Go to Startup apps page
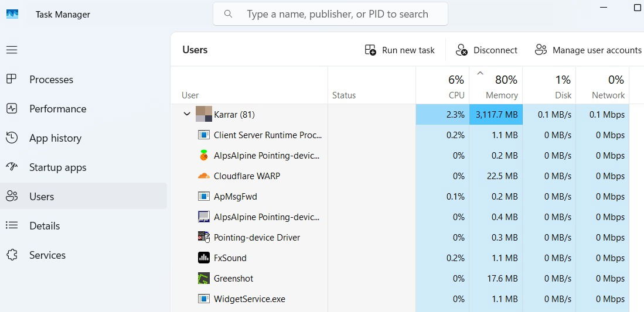 point(57,167)
